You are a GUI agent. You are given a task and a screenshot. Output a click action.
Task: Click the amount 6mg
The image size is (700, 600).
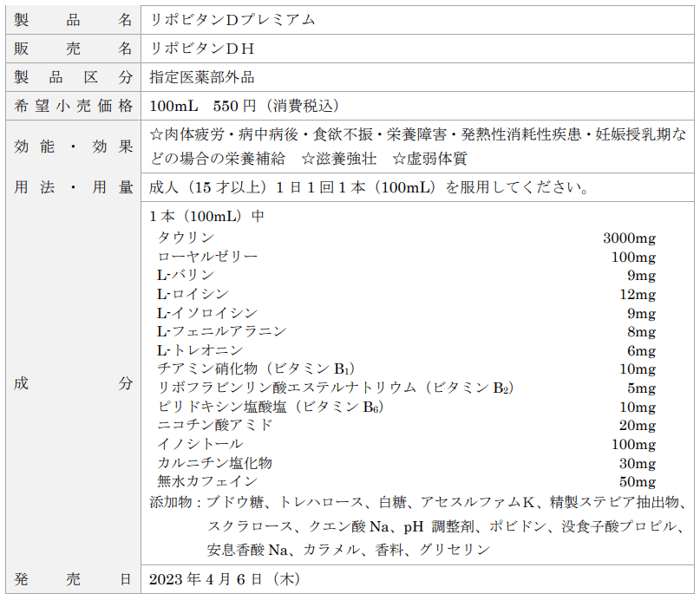pos(642,350)
